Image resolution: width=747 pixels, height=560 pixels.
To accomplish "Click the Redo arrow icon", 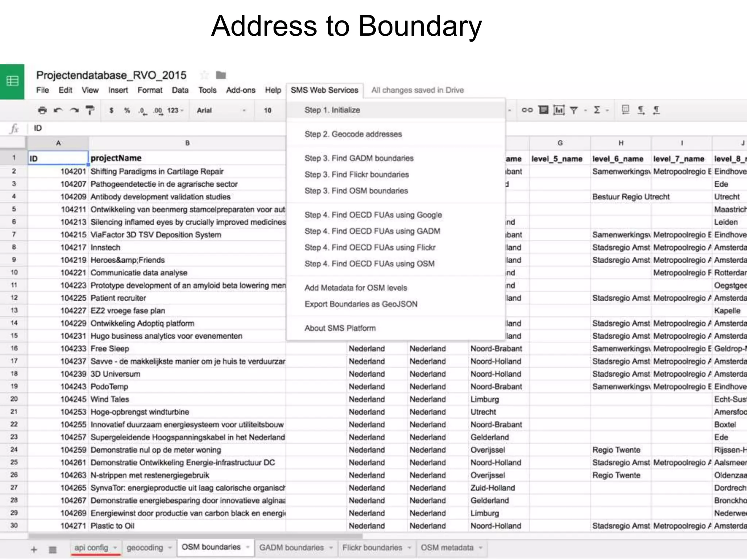I will pyautogui.click(x=74, y=110).
